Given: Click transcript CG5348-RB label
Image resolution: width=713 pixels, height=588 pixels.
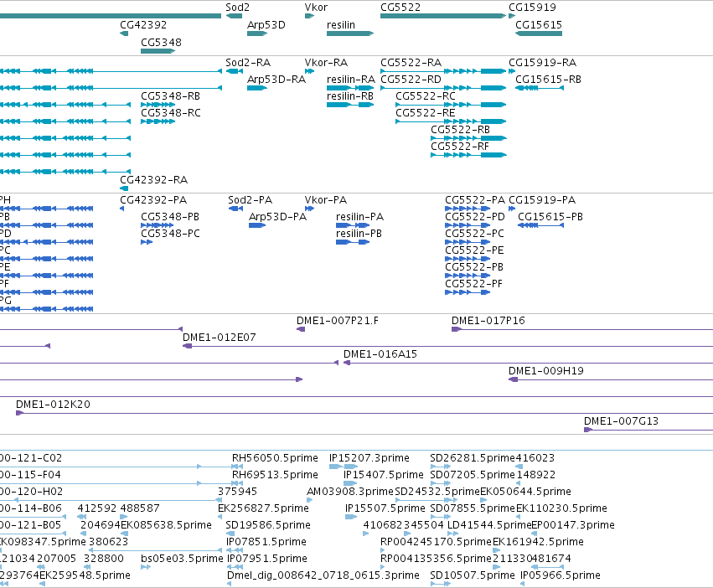Looking at the screenshot, I should coord(171,96).
